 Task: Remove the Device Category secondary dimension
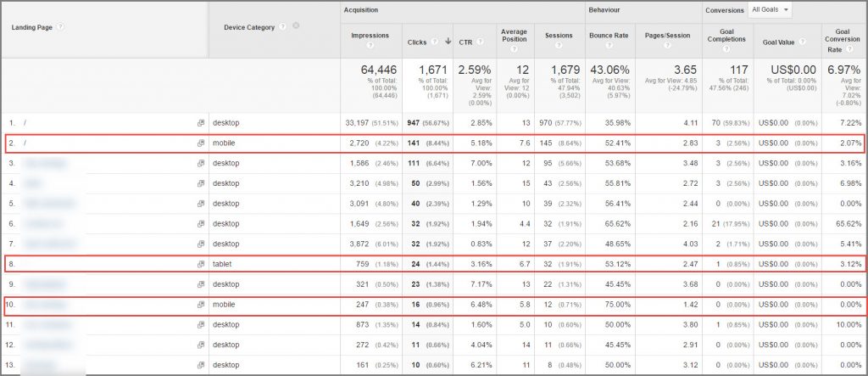click(295, 26)
